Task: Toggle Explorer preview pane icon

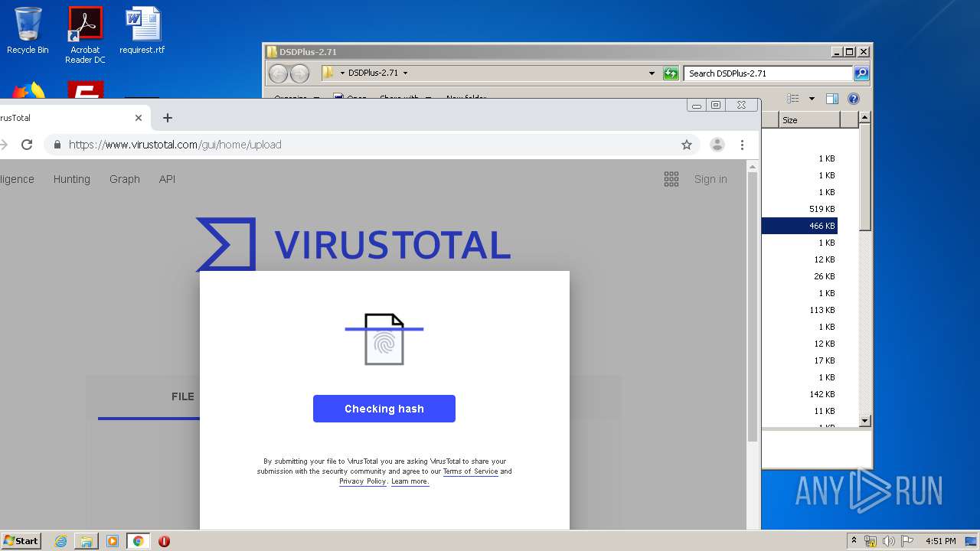Action: 832,99
